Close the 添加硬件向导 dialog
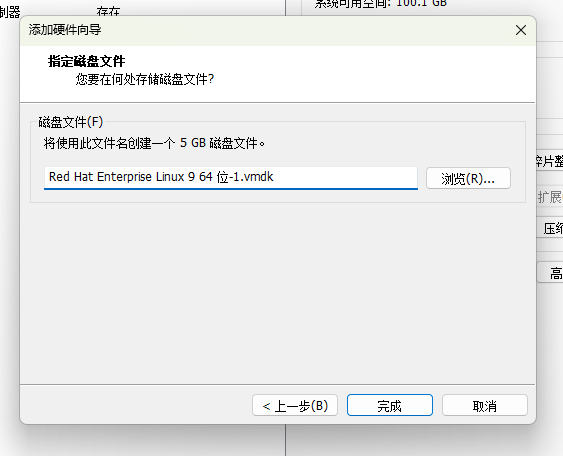 521,30
